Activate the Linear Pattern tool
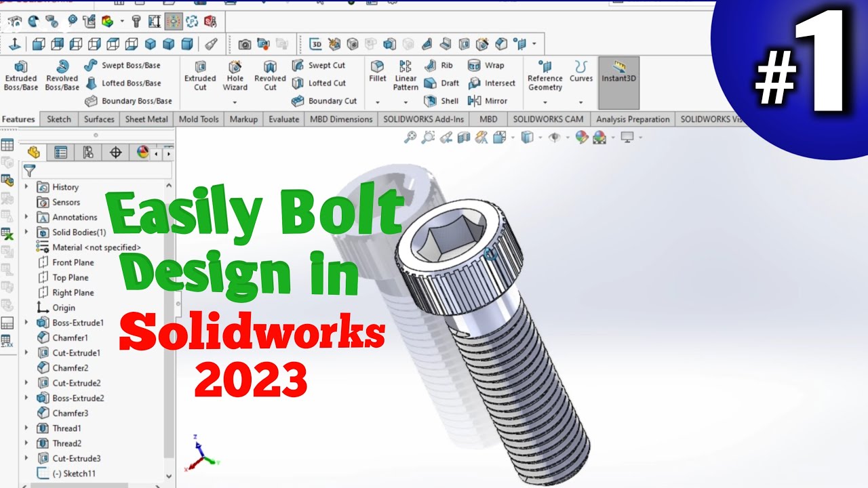Viewport: 868px width, 488px height. (x=406, y=75)
